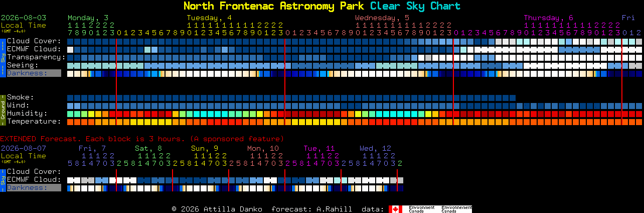
Task: Click the vertical blue Sky label beside Seeing
Action: pos(3,57)
